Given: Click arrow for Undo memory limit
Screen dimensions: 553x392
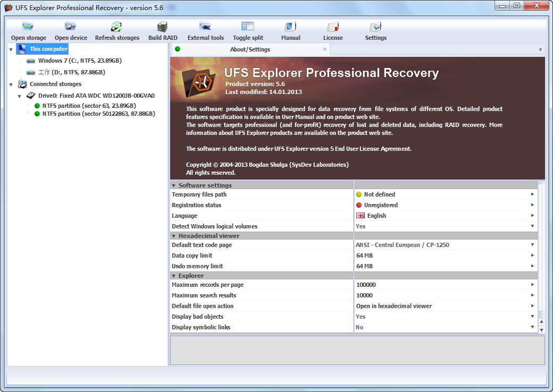Looking at the screenshot, I should coord(533,266).
